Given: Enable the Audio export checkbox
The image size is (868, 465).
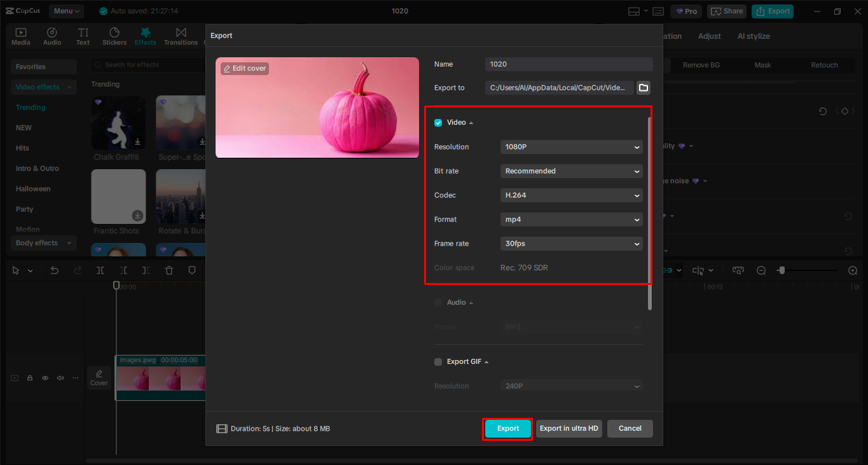Looking at the screenshot, I should click(437, 302).
